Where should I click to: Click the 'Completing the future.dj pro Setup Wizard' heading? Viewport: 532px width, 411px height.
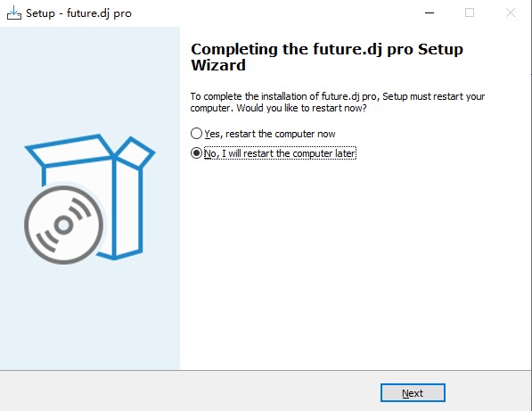tap(327, 57)
